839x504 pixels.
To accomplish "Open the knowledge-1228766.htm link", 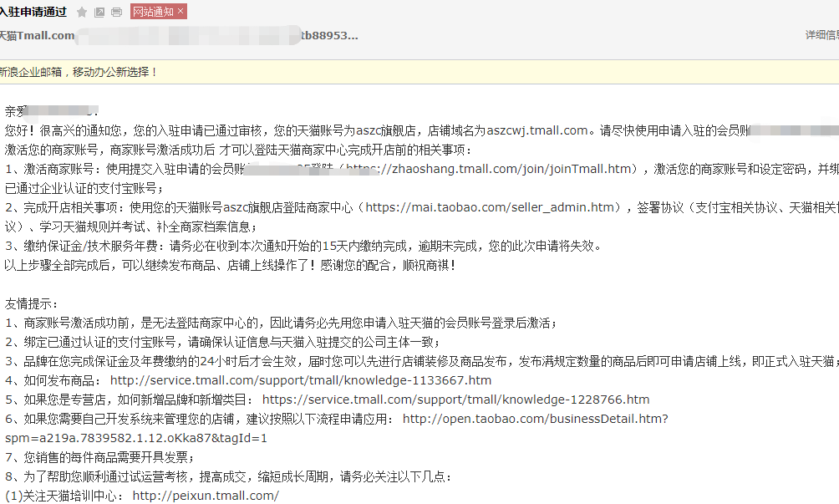I will (456, 400).
